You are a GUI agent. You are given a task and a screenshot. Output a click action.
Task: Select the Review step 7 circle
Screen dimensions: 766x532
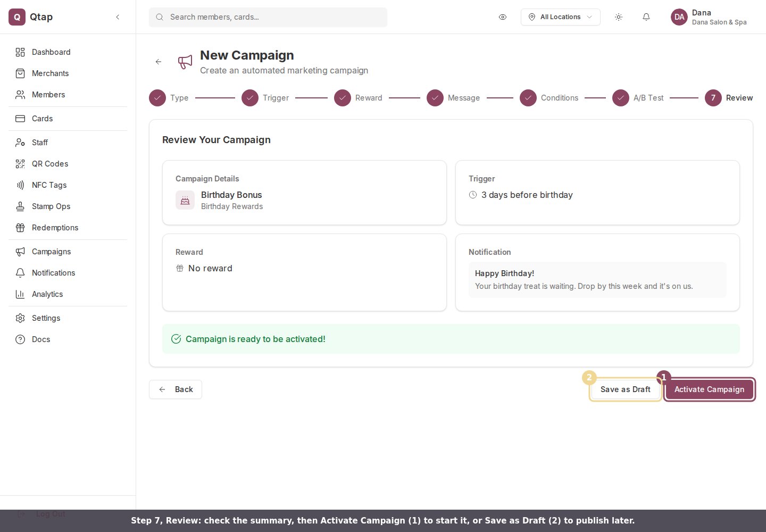click(x=713, y=98)
